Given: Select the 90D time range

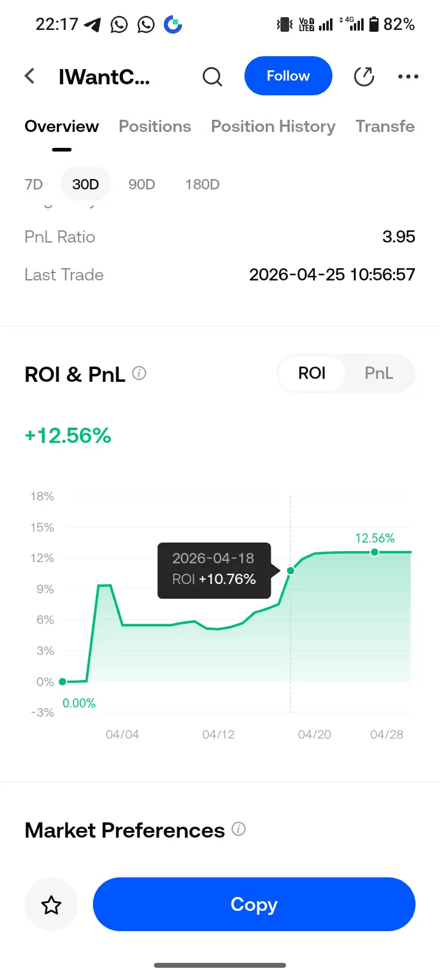Looking at the screenshot, I should pos(142,185).
